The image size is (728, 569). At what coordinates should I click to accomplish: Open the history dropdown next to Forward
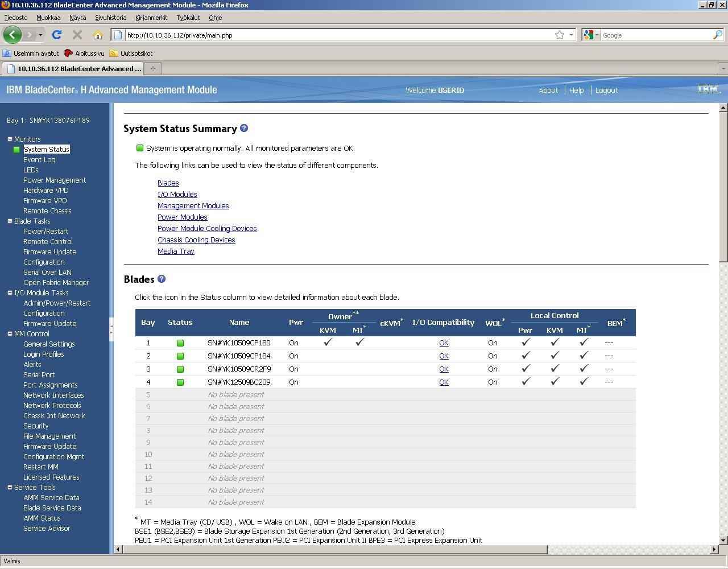click(40, 35)
